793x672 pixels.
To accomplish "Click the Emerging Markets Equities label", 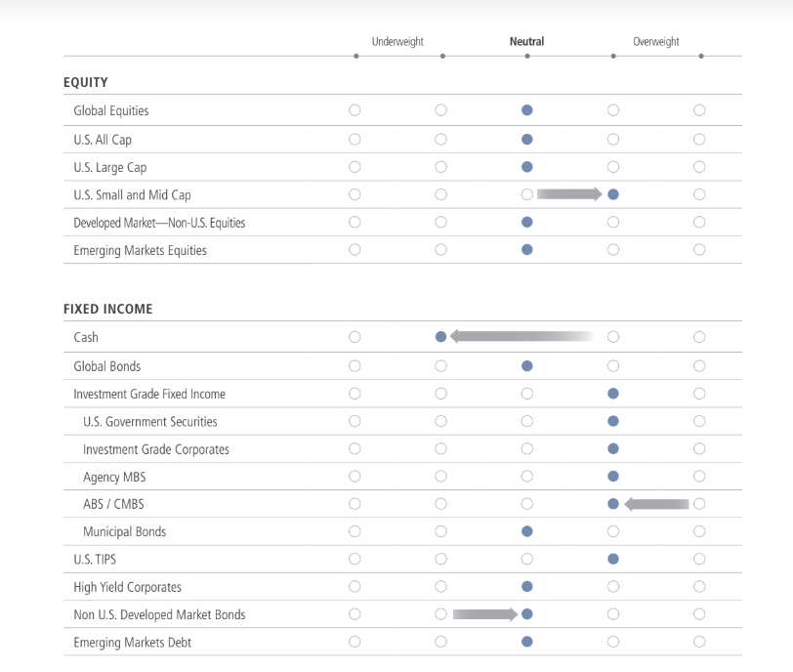I will [x=140, y=250].
